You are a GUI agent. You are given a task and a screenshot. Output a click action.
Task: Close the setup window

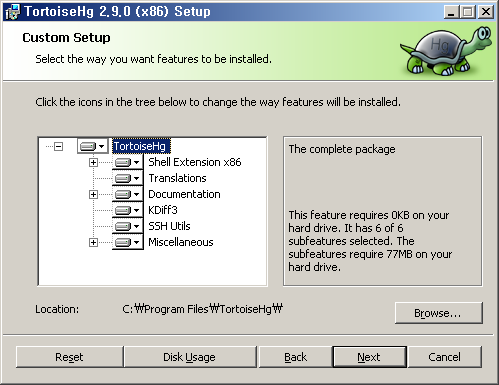pos(486,12)
